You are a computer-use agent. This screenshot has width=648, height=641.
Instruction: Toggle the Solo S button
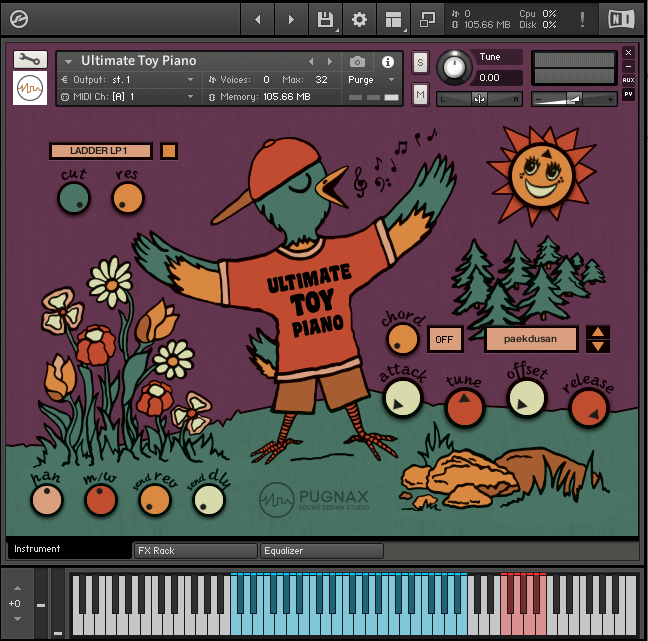420,62
